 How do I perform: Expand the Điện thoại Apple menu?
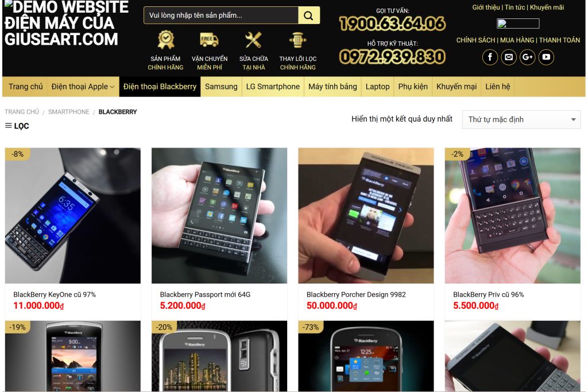(x=83, y=87)
